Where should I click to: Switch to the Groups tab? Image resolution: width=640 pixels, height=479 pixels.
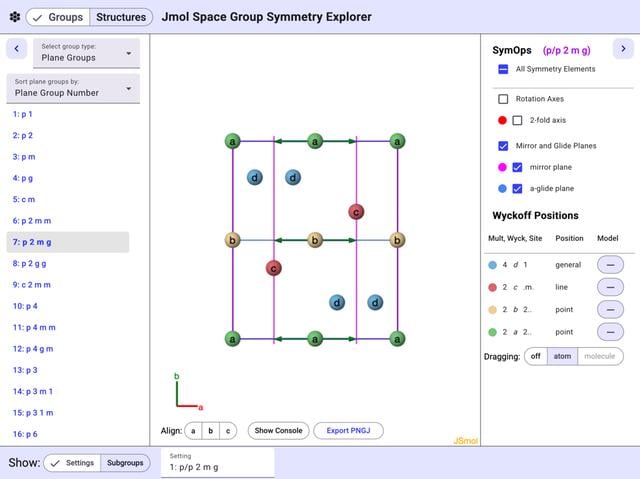click(58, 17)
